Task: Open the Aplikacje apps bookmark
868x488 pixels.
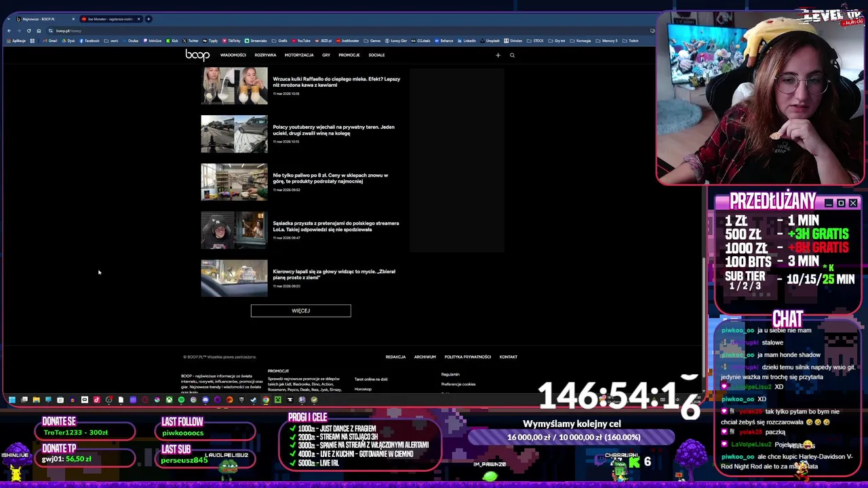Action: (x=16, y=41)
